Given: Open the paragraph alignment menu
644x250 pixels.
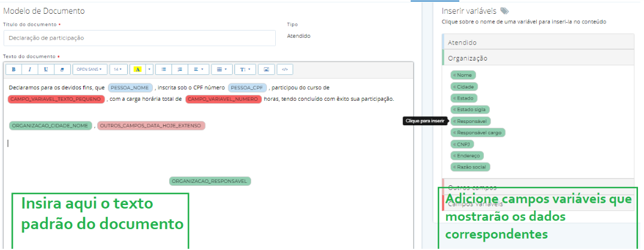Looking at the screenshot, I should [x=198, y=69].
